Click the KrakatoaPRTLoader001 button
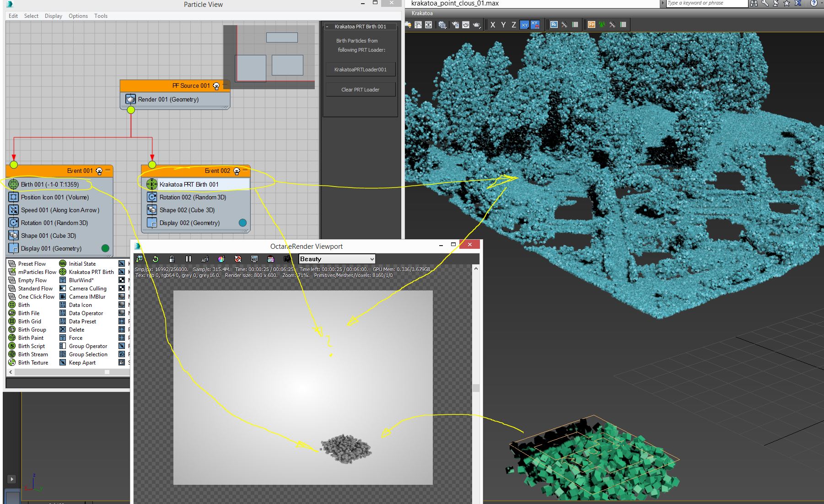824x504 pixels. tap(361, 70)
